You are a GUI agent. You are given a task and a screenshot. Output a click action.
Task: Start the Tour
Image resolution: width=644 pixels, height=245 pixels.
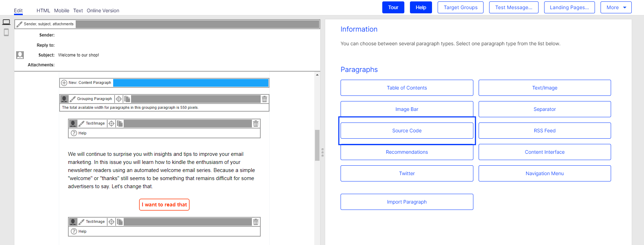pyautogui.click(x=393, y=7)
